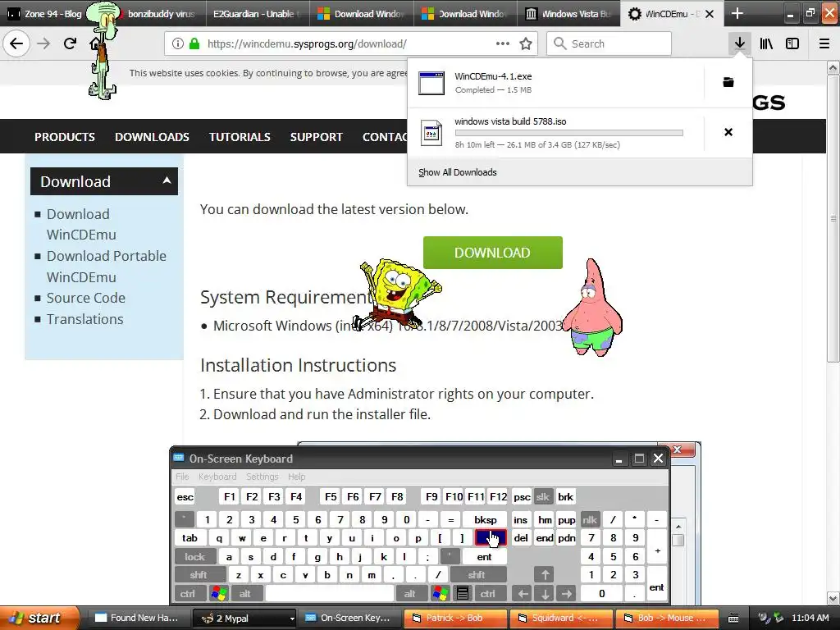Image resolution: width=840 pixels, height=630 pixels.
Task: Click the right arrow key on On-Screen Keyboard
Action: (x=566, y=593)
